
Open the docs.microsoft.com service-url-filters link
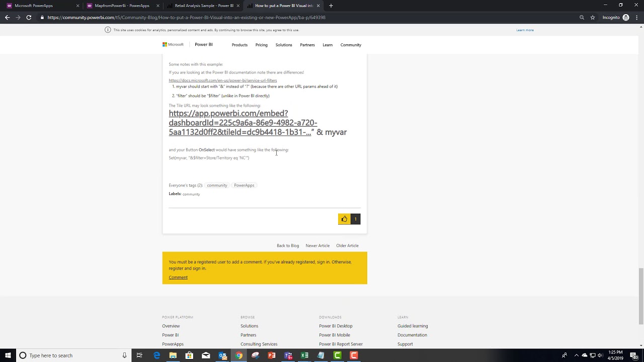click(x=223, y=80)
